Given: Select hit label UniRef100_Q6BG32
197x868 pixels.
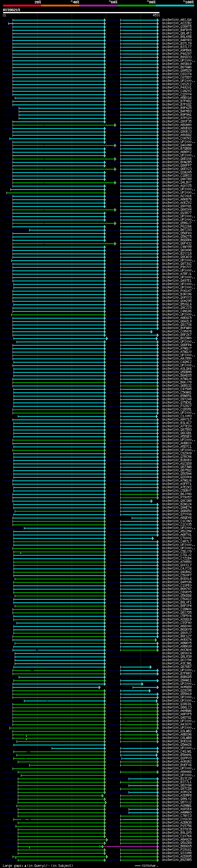Looking at the screenshot, I should tap(176, 386).
